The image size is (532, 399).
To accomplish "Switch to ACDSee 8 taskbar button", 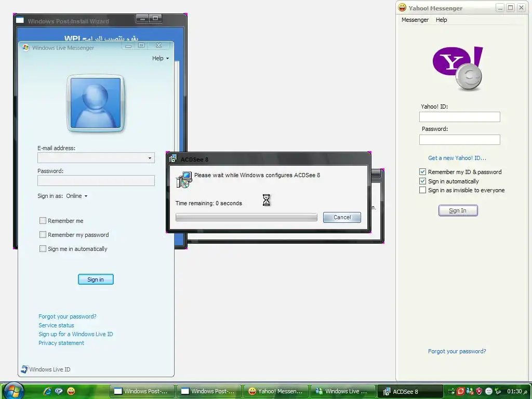I will coord(410,391).
